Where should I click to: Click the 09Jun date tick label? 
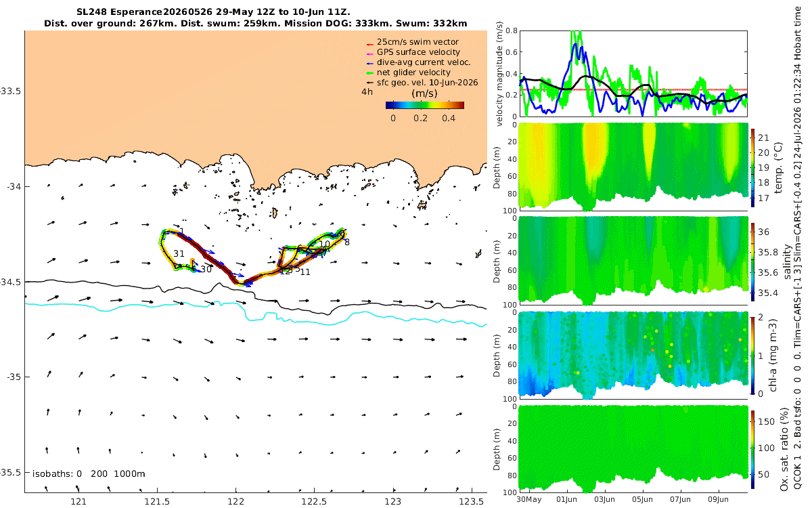(x=719, y=499)
